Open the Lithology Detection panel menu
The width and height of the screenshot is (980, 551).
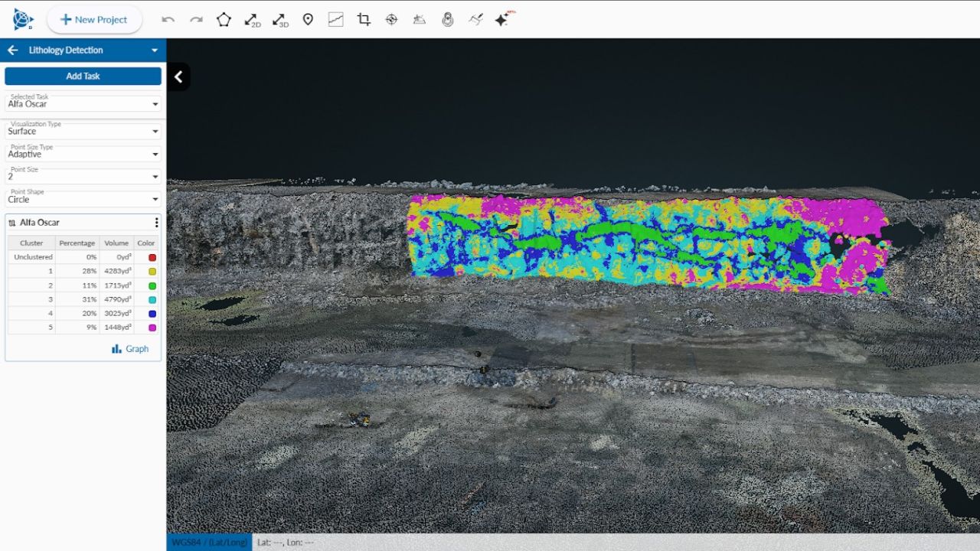(155, 51)
